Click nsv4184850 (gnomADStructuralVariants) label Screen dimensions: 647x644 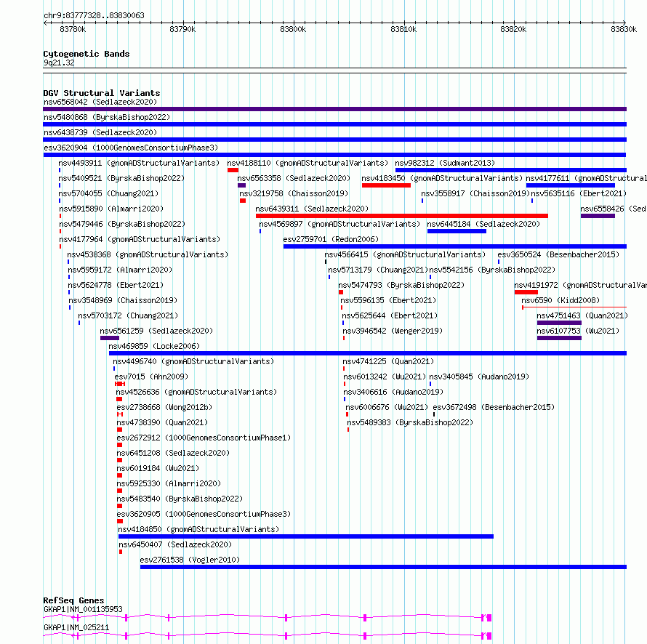point(199,529)
